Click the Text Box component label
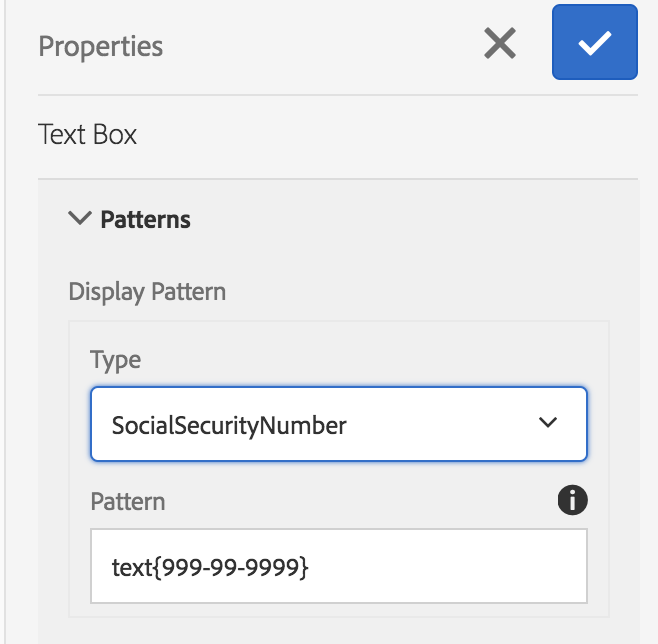This screenshot has width=658, height=644. [87, 134]
